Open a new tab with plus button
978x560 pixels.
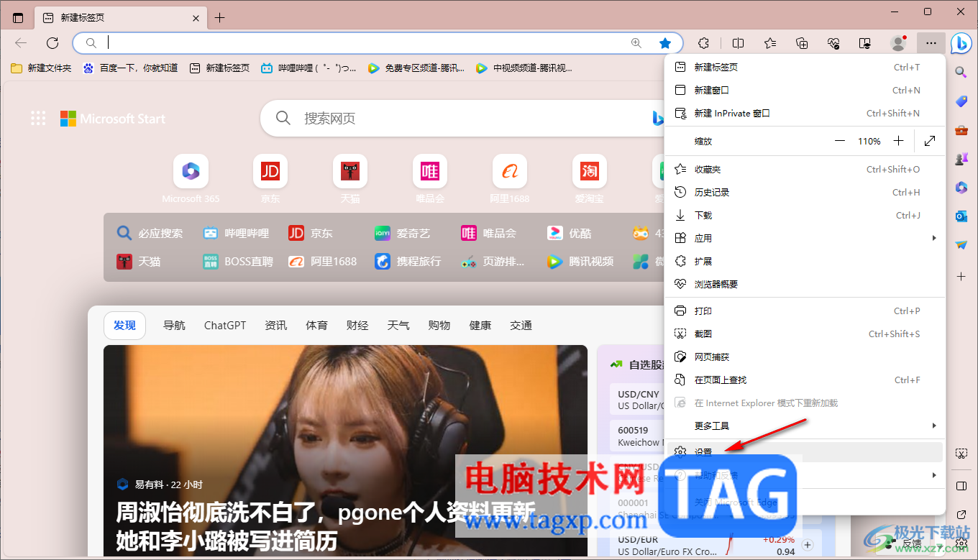[220, 18]
